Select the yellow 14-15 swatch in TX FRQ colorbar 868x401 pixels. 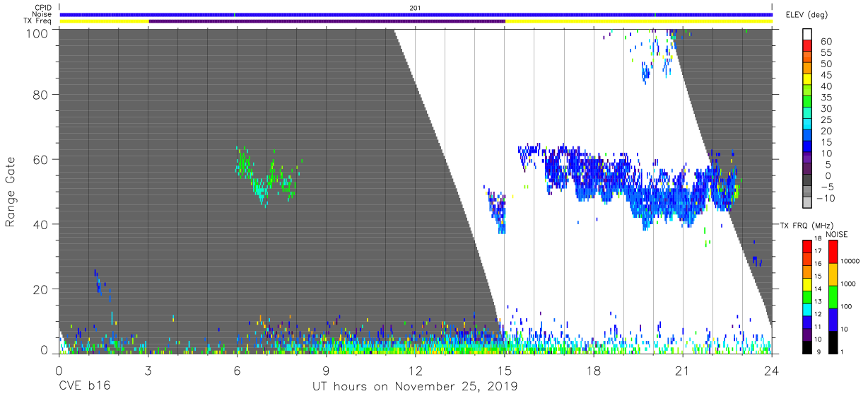pyautogui.click(x=808, y=284)
